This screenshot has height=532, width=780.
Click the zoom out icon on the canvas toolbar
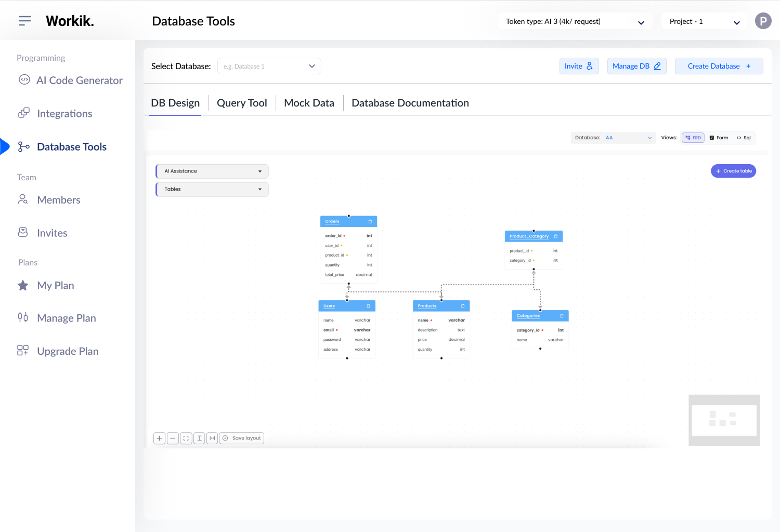173,438
